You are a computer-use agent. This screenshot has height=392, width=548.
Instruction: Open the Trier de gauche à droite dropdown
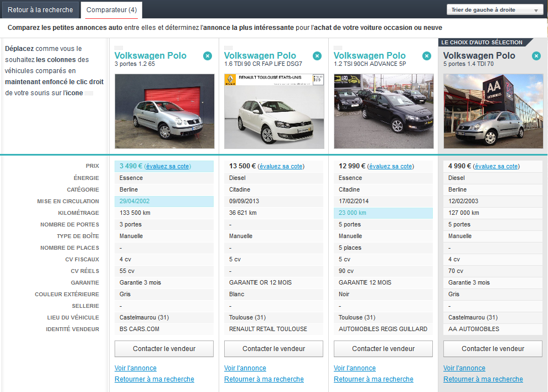pyautogui.click(x=494, y=10)
